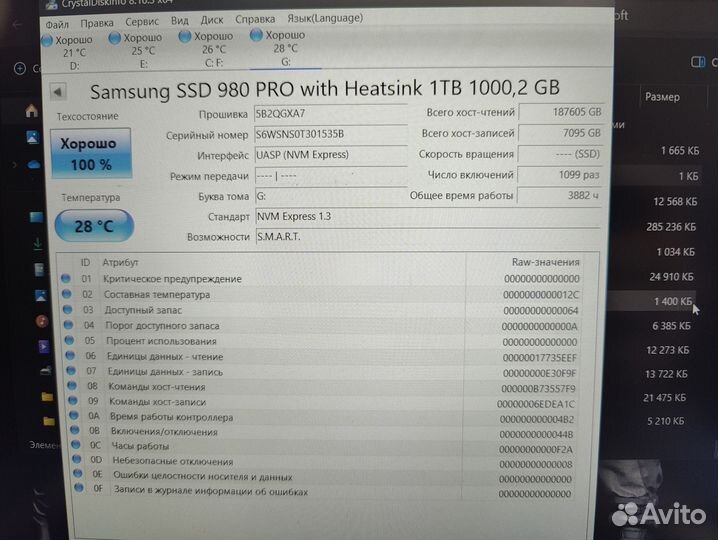
Task: Select row Единицы данных - чтение
Action: pyautogui.click(x=321, y=357)
